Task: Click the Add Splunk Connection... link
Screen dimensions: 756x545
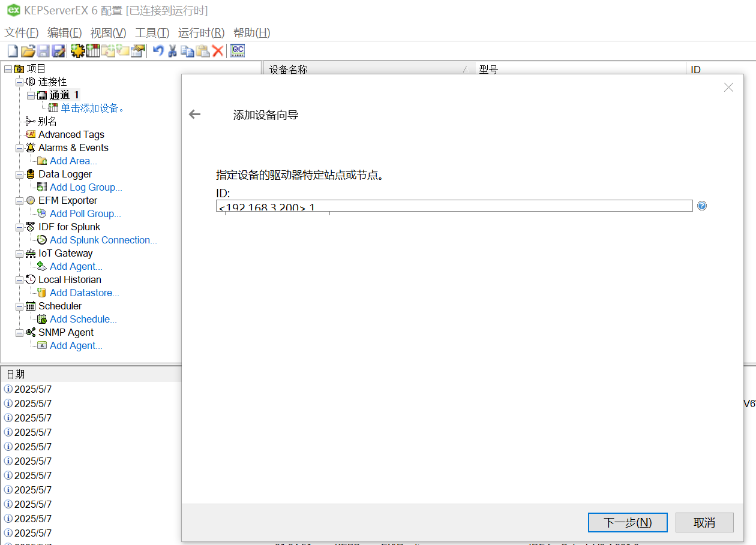Action: click(103, 240)
